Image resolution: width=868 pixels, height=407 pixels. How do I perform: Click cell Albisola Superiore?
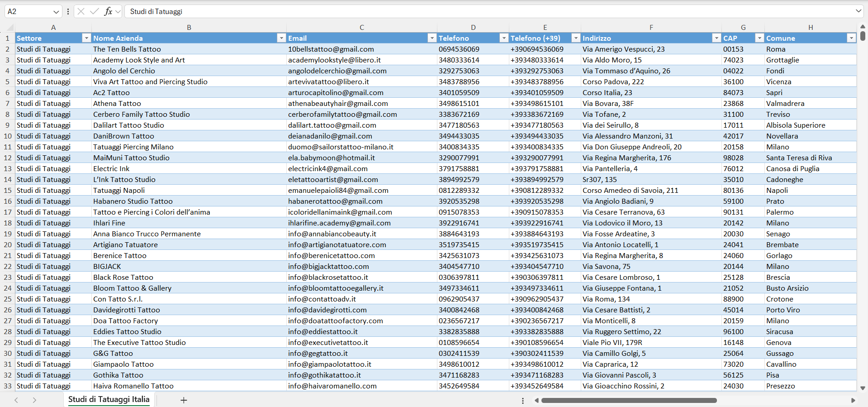[x=811, y=125]
